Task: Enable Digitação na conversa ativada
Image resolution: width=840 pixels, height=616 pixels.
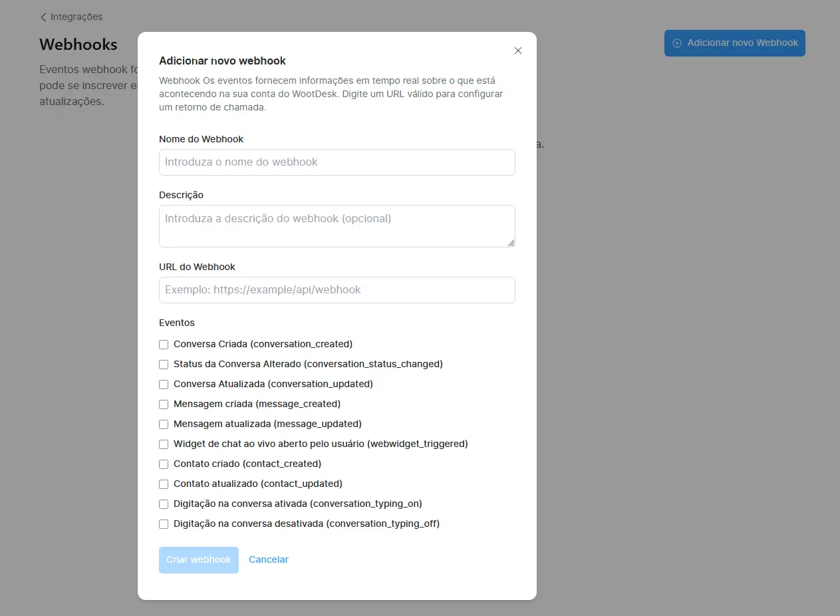Action: click(x=164, y=504)
